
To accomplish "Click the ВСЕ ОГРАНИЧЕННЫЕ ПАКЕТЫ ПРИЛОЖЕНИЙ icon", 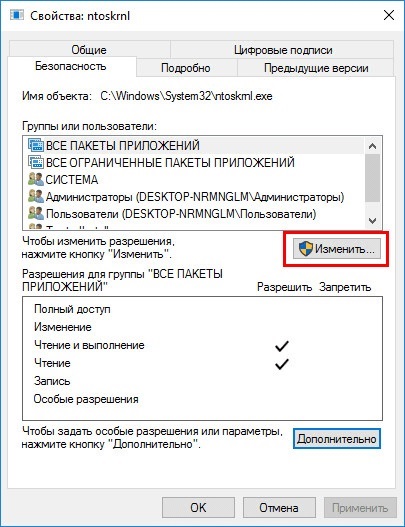I will click(x=35, y=162).
